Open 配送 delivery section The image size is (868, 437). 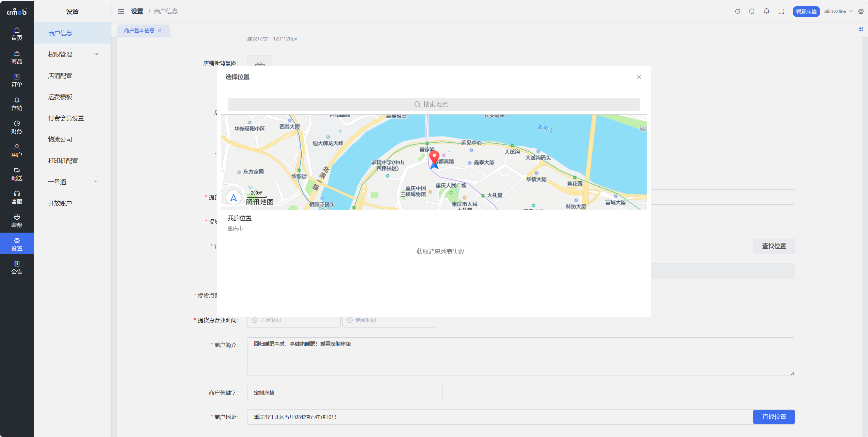pyautogui.click(x=17, y=174)
